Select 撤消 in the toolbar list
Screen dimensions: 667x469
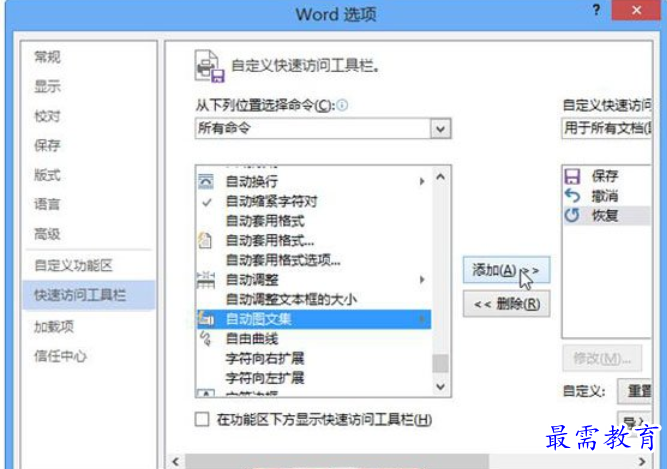[x=607, y=196]
